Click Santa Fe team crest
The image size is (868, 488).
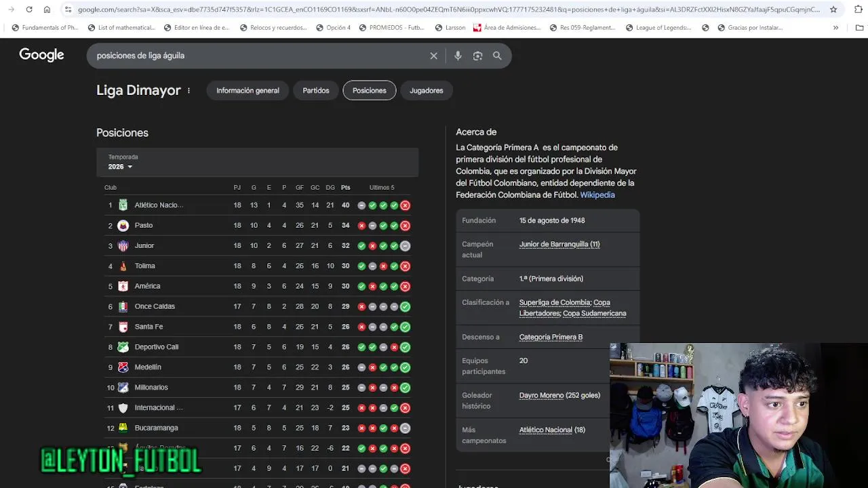coord(123,327)
